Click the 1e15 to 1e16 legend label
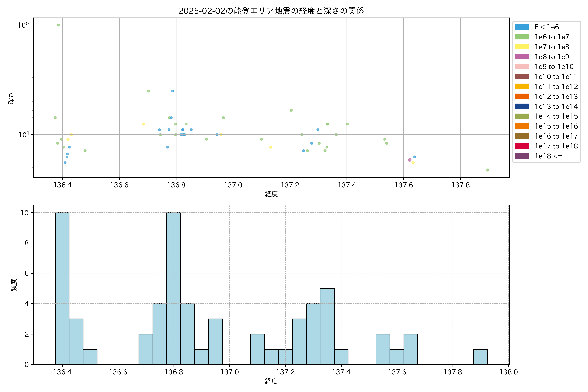588x392 pixels. pyautogui.click(x=556, y=126)
